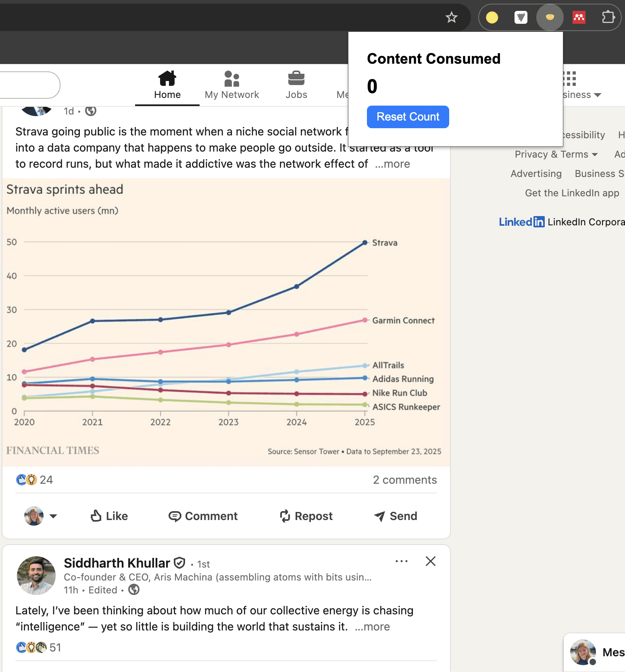This screenshot has height=672, width=625.
Task: Open Siddharth Khullar's profile by name
Action: (117, 563)
